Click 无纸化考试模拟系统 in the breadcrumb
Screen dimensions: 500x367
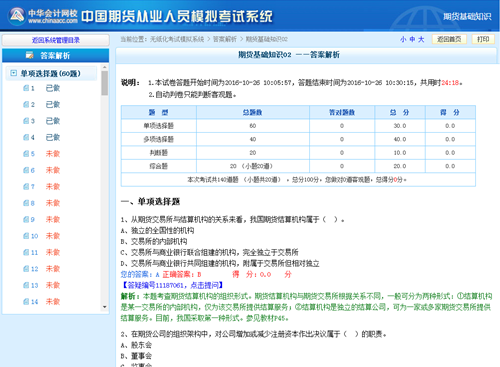(177, 39)
